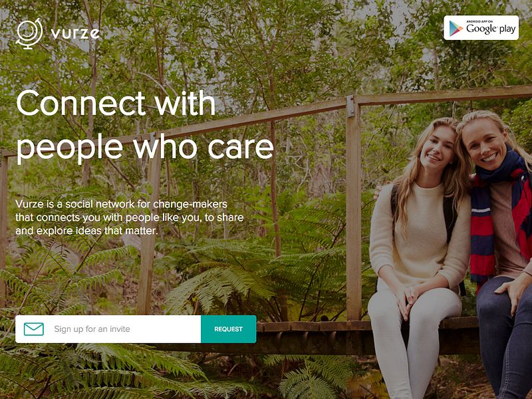532x399 pixels.
Task: Click the tall wooden bridge post
Action: point(353,209)
